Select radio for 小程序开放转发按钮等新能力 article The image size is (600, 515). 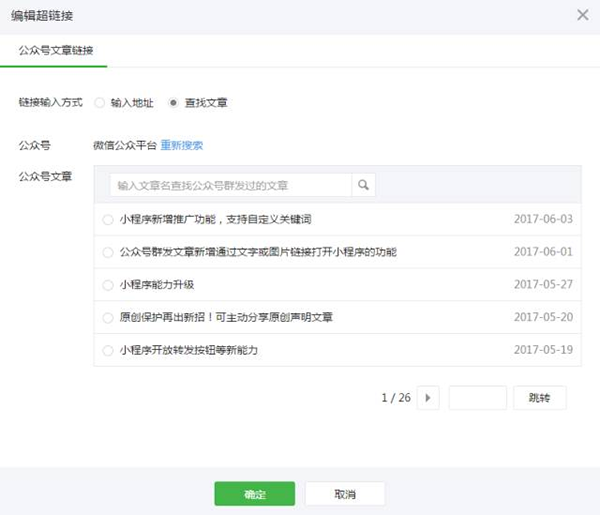(108, 351)
